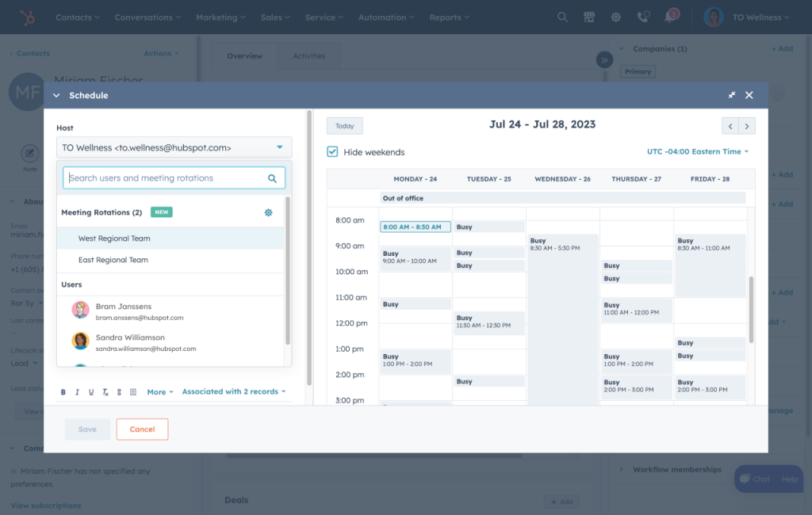Click the calendar vertical scrollbar

[x=751, y=309]
